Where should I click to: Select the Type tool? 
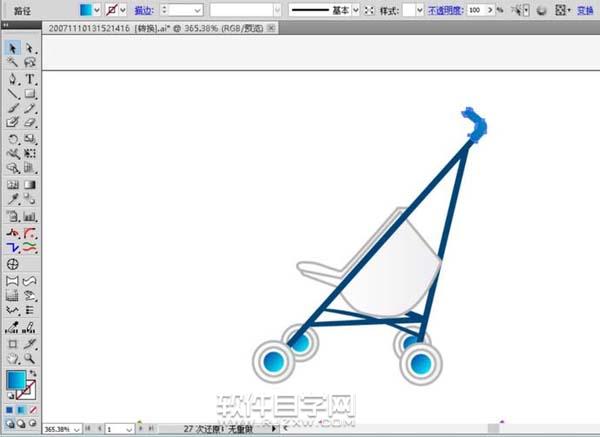tap(29, 79)
